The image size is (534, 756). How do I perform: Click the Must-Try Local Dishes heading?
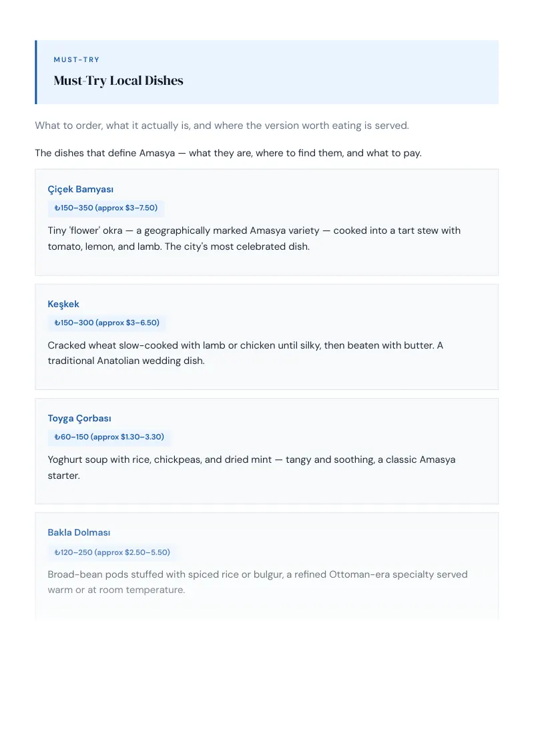coord(119,81)
